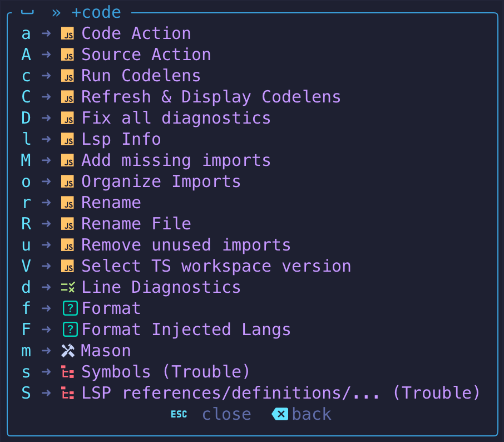Click the close label at bottom
This screenshot has width=504, height=442.
click(226, 414)
